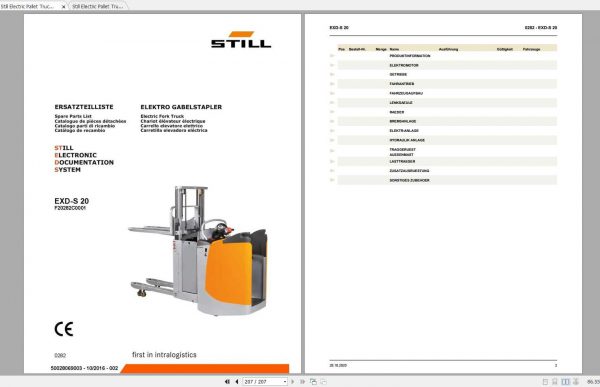Jump to the last page
This screenshot has height=387, width=600.
pyautogui.click(x=302, y=382)
